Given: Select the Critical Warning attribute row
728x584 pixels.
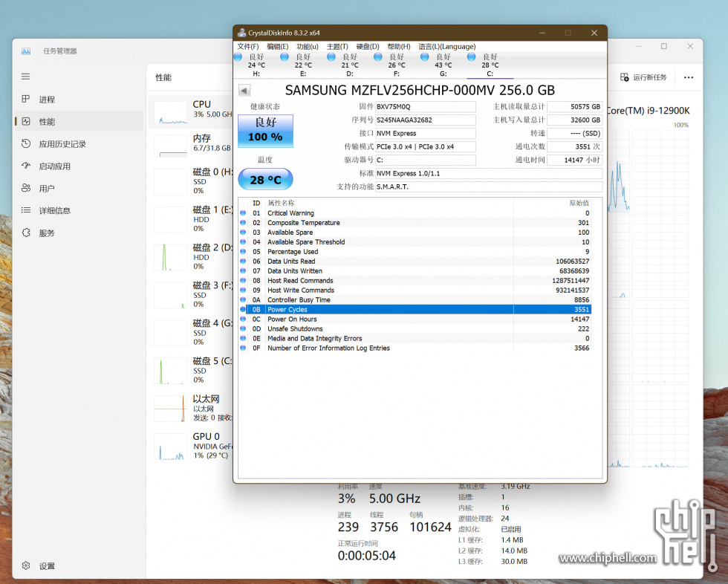Looking at the screenshot, I should 415,213.
